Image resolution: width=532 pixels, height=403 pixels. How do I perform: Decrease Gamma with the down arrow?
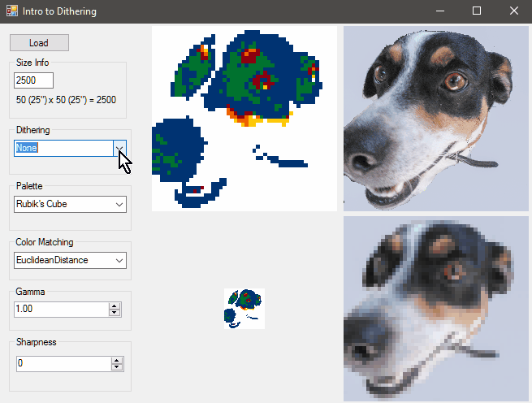point(115,313)
